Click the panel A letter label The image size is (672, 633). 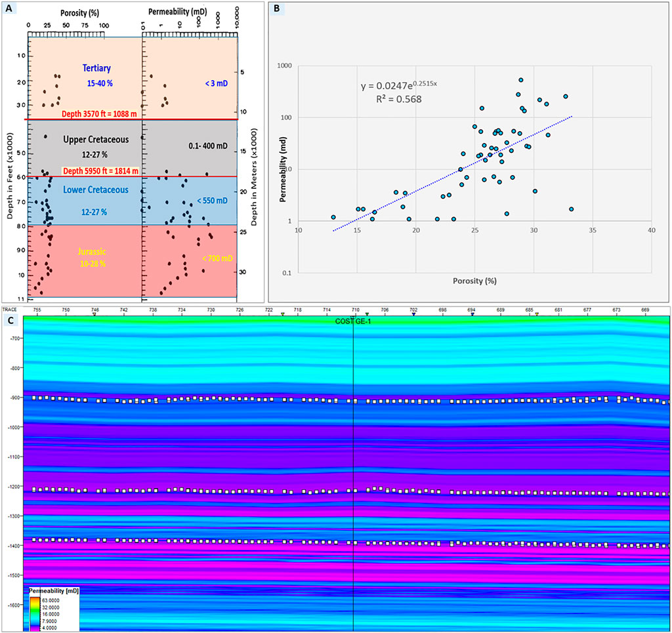pos(9,8)
